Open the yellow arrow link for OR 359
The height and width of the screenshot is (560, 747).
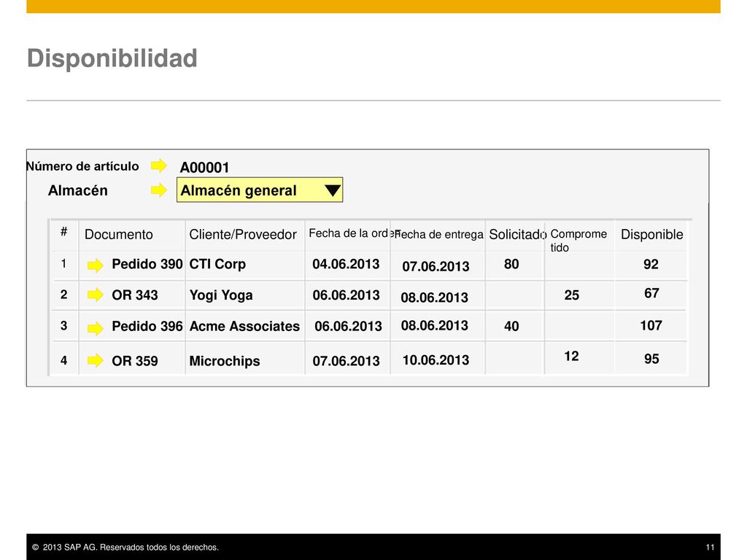[96, 360]
